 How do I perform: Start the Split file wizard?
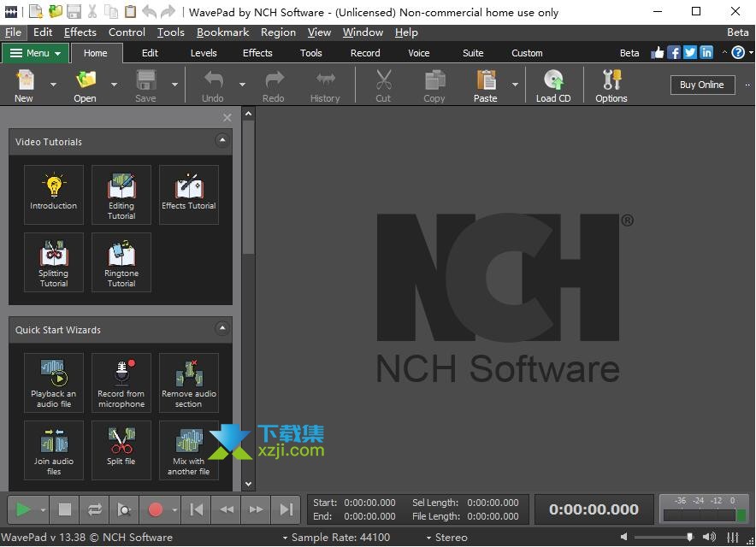click(x=121, y=450)
